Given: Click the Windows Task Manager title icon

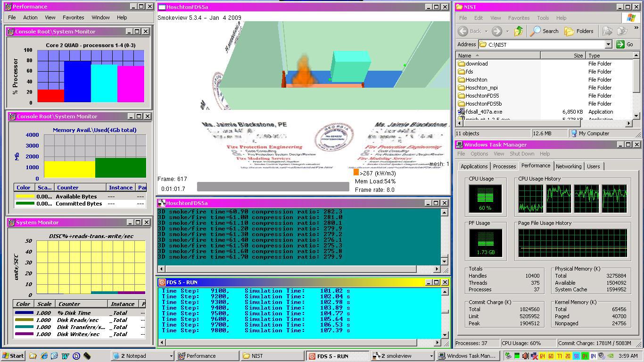Looking at the screenshot, I should [459, 145].
